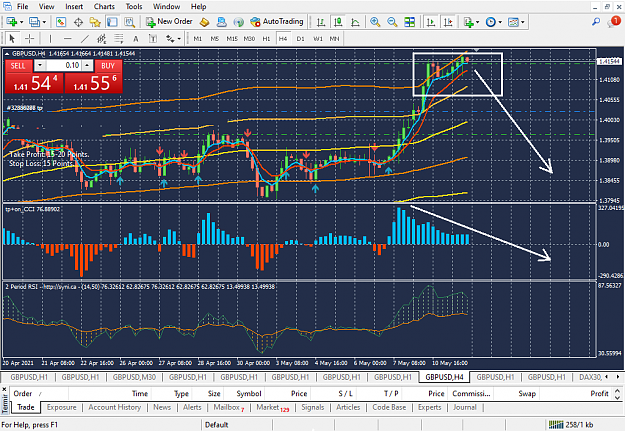Increase trade volume with up arrow
The image size is (625, 431).
pos(87,65)
